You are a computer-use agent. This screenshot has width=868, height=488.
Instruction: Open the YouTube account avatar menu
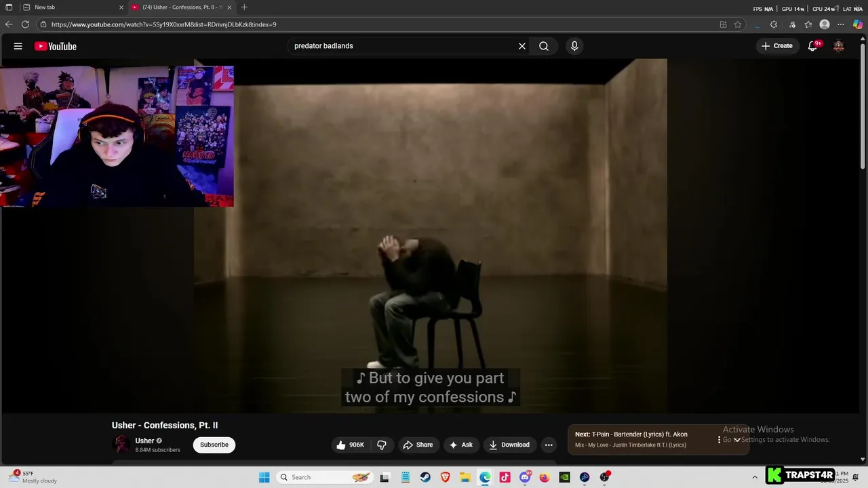click(839, 46)
